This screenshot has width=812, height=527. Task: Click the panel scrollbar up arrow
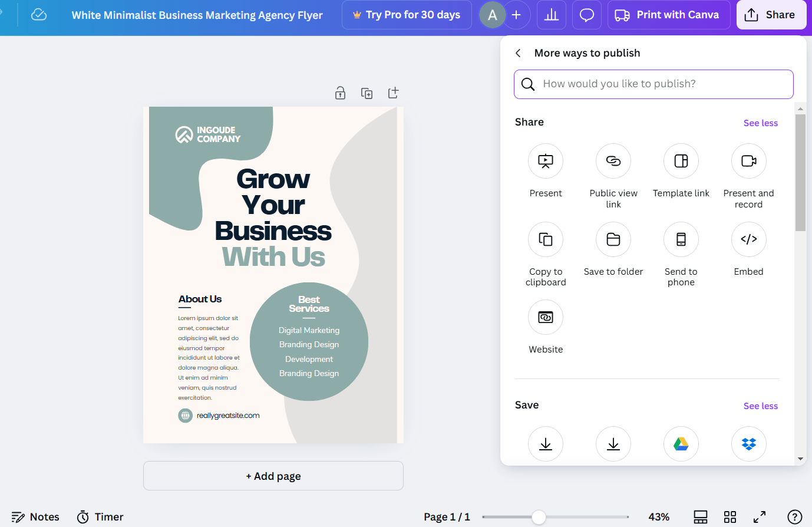[x=800, y=108]
